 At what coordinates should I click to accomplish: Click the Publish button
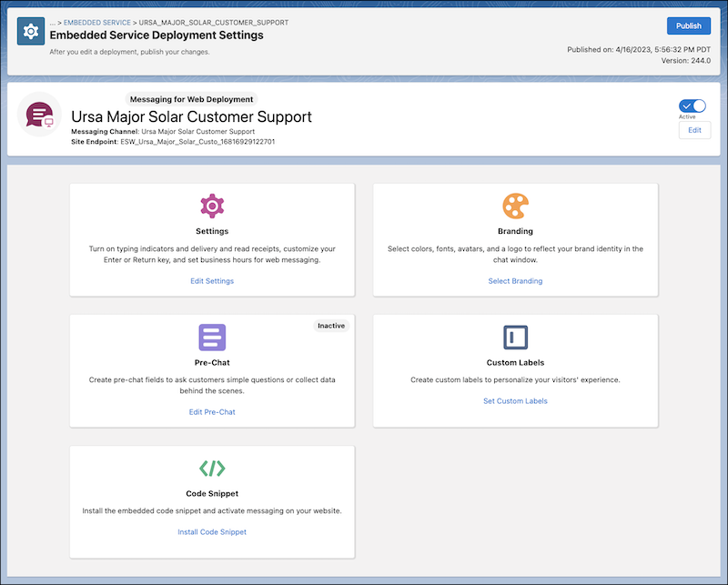click(688, 25)
